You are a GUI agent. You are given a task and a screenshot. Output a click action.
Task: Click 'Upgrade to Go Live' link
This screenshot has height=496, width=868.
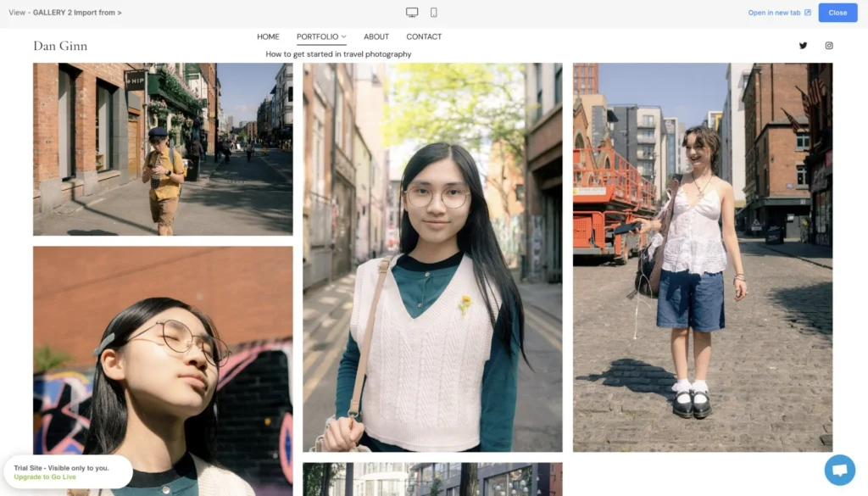[43, 477]
